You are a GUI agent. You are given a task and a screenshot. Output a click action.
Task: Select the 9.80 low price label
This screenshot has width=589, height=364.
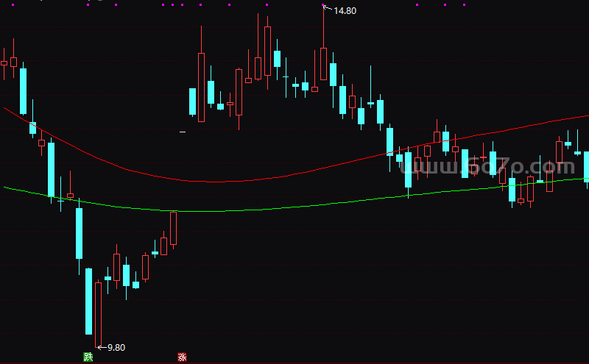tap(116, 348)
